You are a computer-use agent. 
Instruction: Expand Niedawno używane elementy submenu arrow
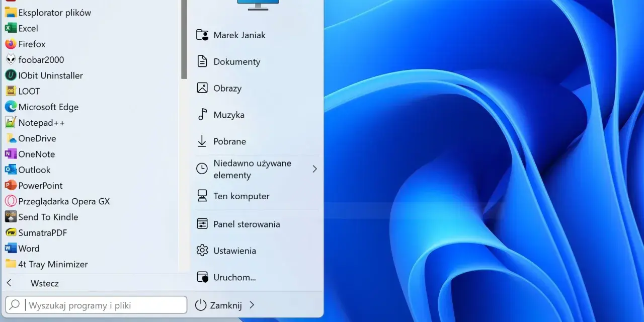coord(314,169)
